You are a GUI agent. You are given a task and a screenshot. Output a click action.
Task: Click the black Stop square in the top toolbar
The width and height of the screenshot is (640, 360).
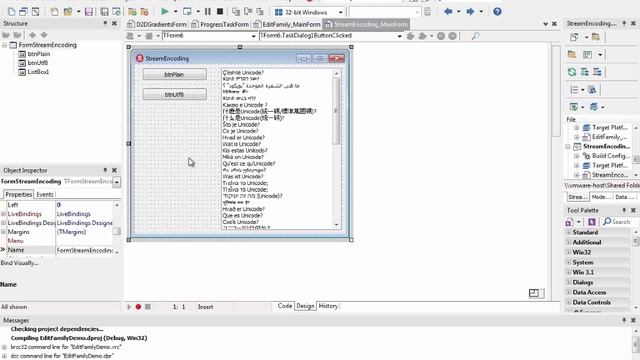(x=220, y=12)
